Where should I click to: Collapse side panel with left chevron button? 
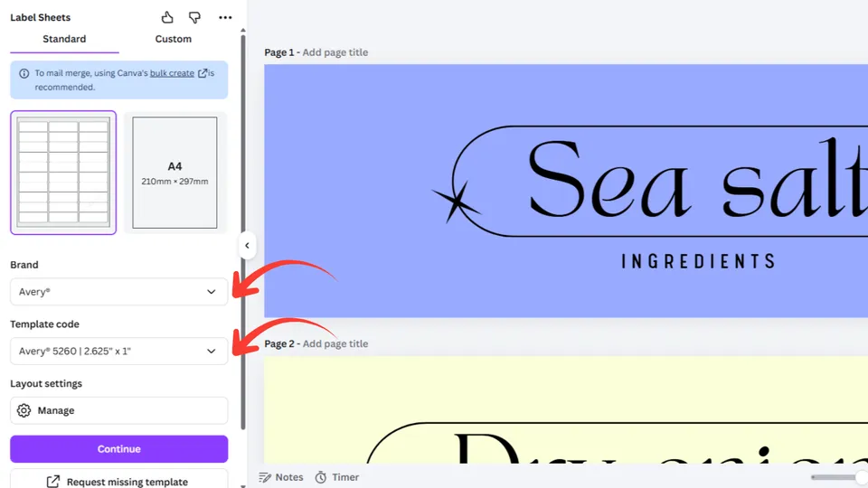click(247, 245)
